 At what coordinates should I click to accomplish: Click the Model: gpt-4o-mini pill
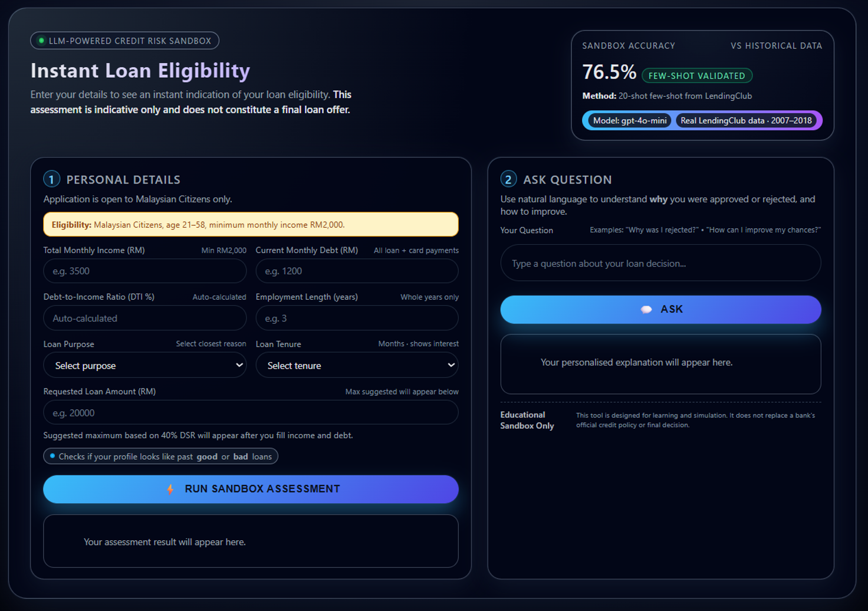630,120
